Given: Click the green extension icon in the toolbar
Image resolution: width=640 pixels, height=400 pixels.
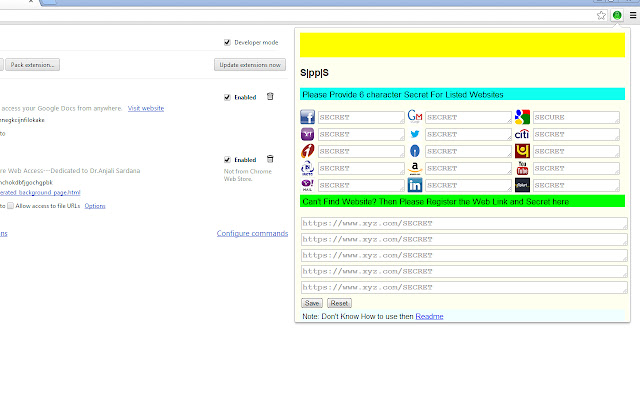Looking at the screenshot, I should tap(617, 16).
